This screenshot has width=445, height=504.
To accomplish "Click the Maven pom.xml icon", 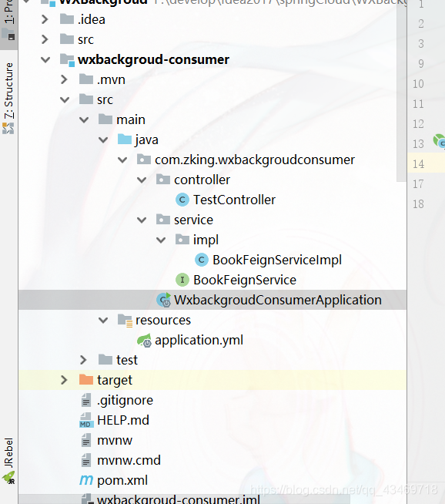I will pyautogui.click(x=86, y=480).
